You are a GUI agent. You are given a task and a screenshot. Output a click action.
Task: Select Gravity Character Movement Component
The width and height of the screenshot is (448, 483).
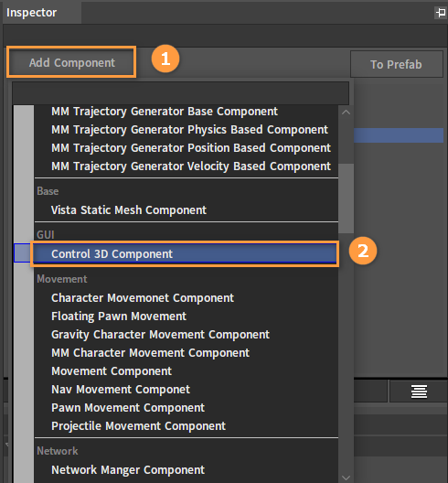coord(160,335)
